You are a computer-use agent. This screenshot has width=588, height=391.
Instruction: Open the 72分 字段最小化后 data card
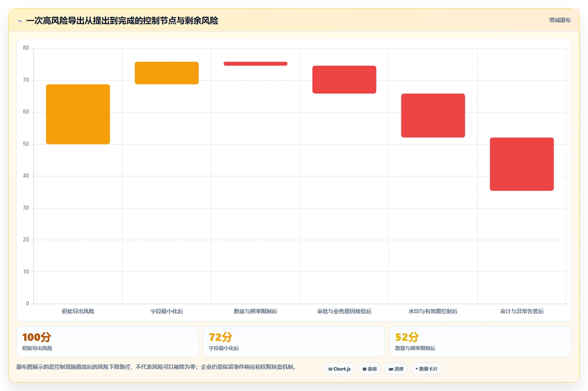294,341
